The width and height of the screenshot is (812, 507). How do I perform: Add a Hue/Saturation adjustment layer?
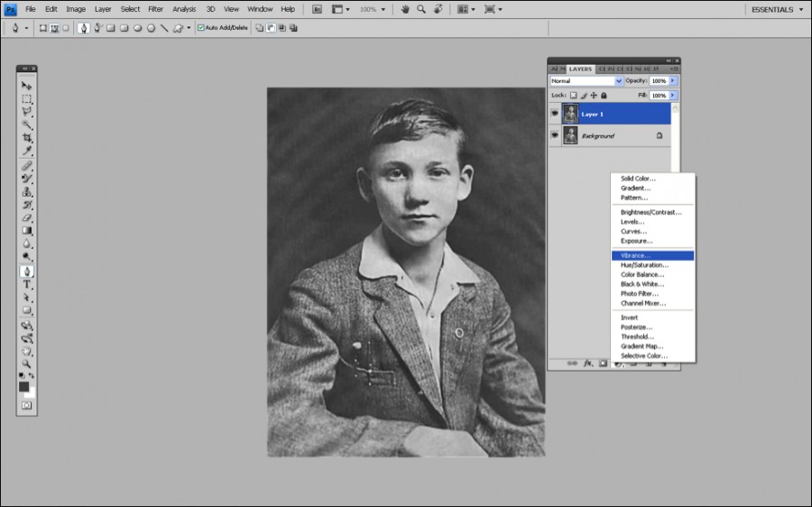point(644,265)
